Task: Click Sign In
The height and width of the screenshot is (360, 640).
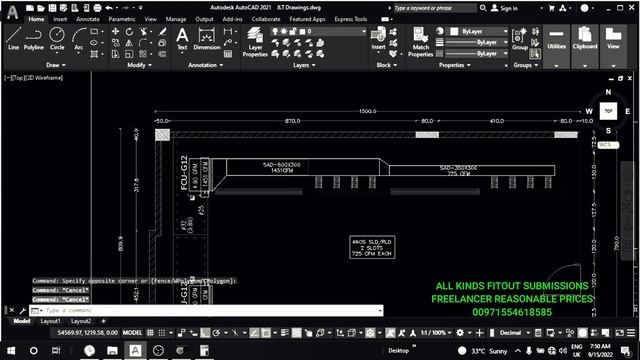Action: 504,8
